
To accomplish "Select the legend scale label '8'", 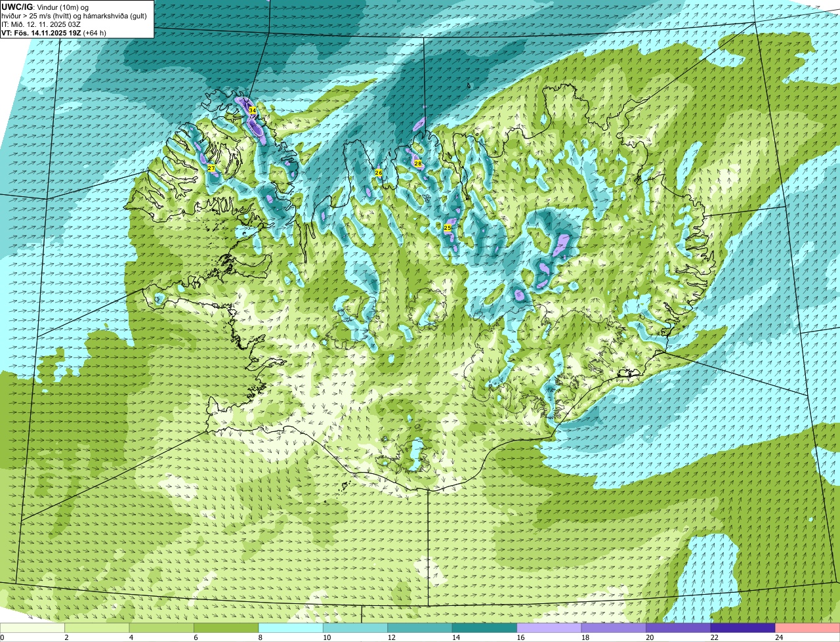I will pos(261,637).
